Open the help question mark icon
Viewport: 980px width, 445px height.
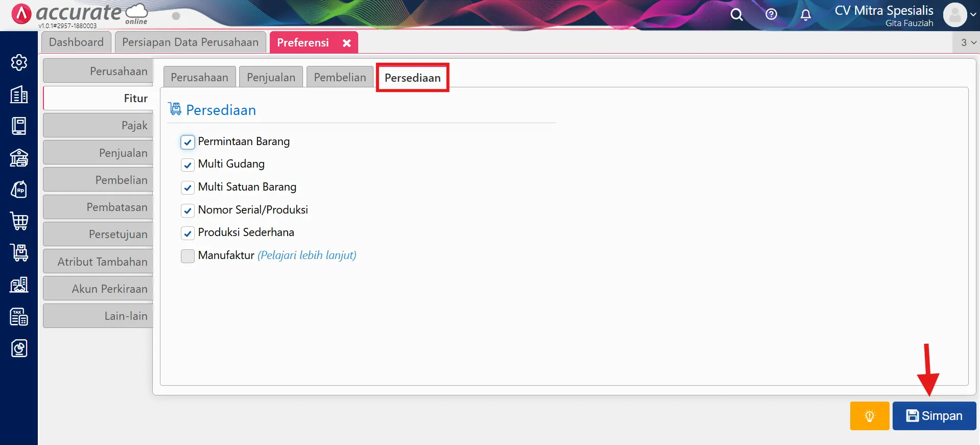[x=771, y=15]
